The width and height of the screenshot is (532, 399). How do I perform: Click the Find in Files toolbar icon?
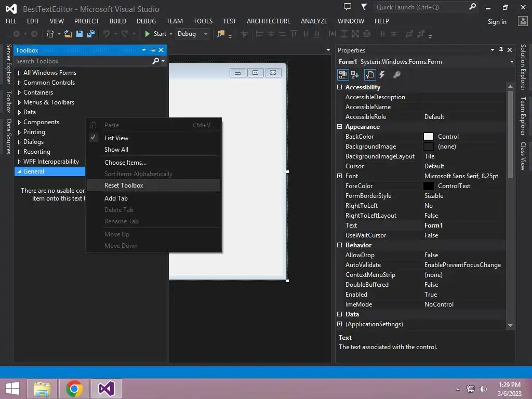(x=221, y=34)
